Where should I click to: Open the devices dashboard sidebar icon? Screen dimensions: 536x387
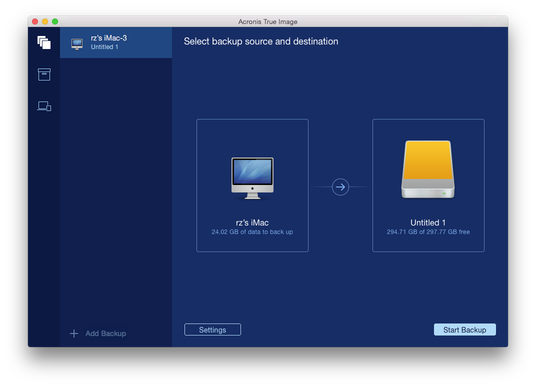tap(44, 106)
